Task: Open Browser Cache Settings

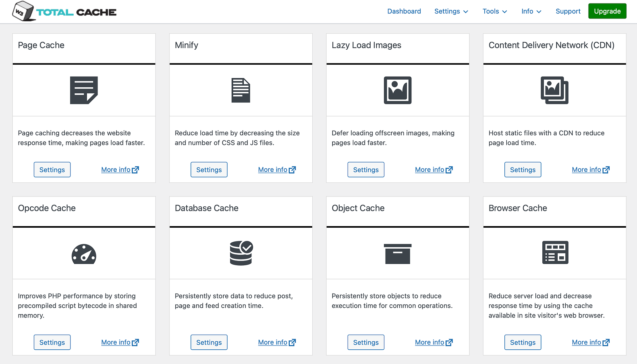Action: (523, 342)
